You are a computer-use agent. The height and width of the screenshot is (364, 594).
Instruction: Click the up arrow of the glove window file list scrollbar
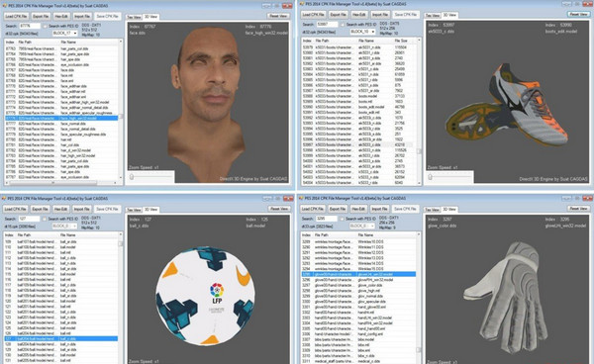pyautogui.click(x=419, y=235)
